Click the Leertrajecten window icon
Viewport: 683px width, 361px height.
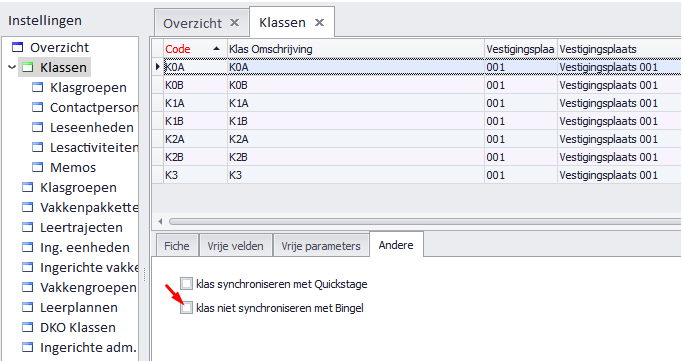click(28, 227)
